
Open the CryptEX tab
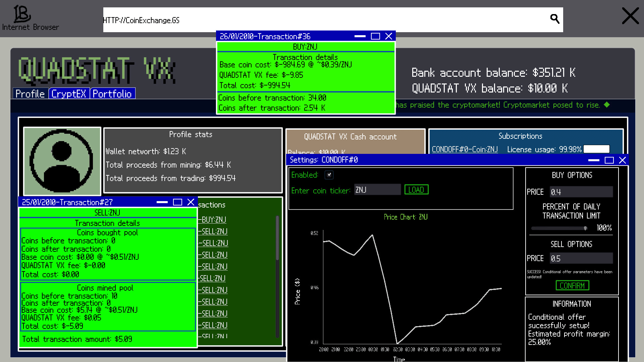(x=69, y=94)
